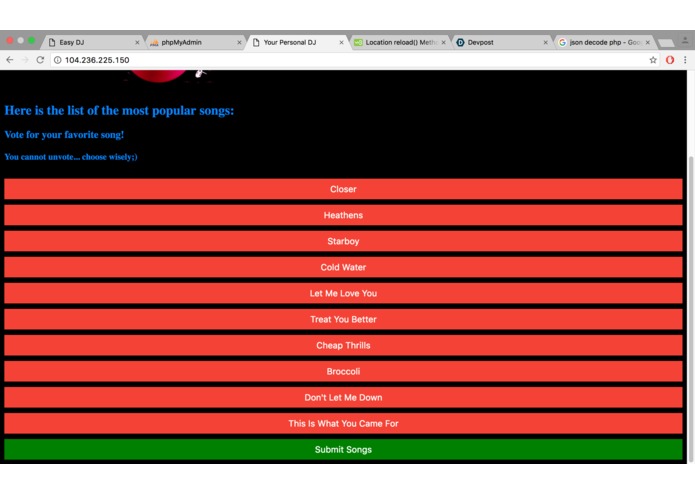Viewport: 695px width, 494px height.
Task: Vote for This Is What You Came For
Action: point(343,424)
